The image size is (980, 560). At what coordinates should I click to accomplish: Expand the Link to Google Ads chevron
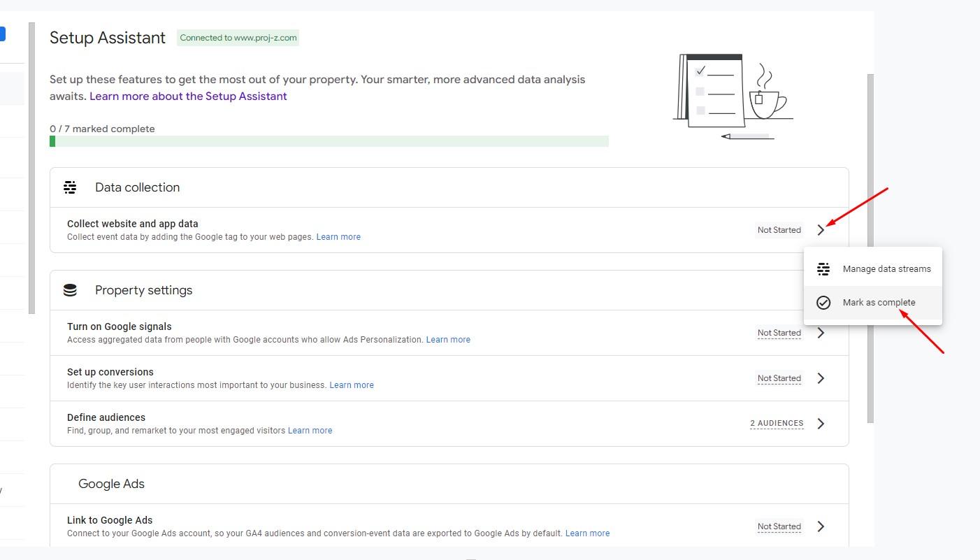[821, 526]
